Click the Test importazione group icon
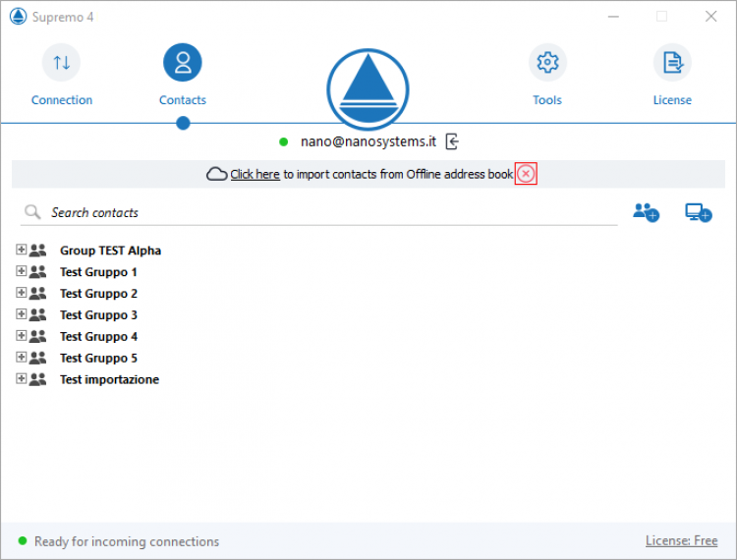 coord(37,379)
